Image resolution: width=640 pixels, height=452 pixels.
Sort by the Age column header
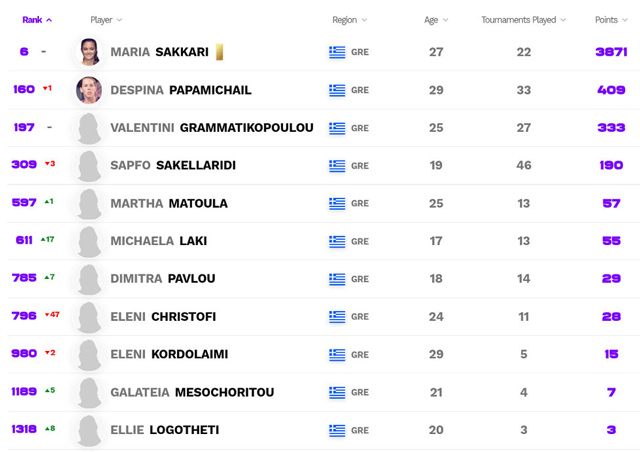[x=436, y=20]
